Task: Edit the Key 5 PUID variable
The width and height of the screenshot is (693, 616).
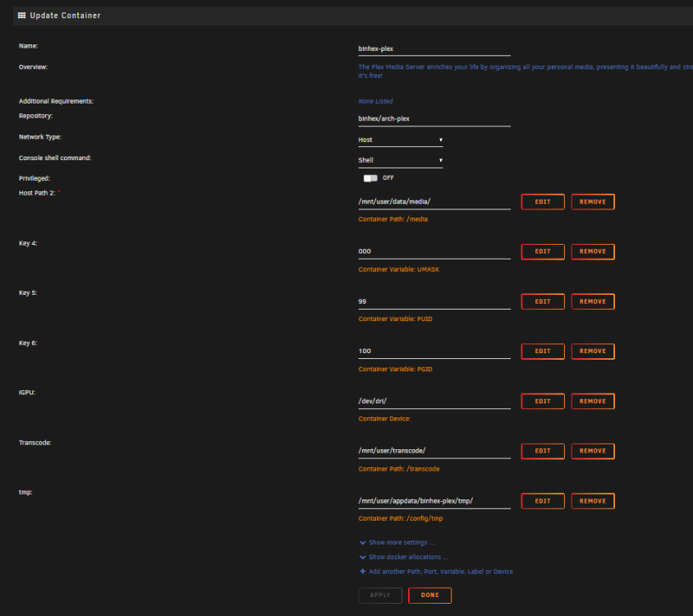Action: (543, 301)
